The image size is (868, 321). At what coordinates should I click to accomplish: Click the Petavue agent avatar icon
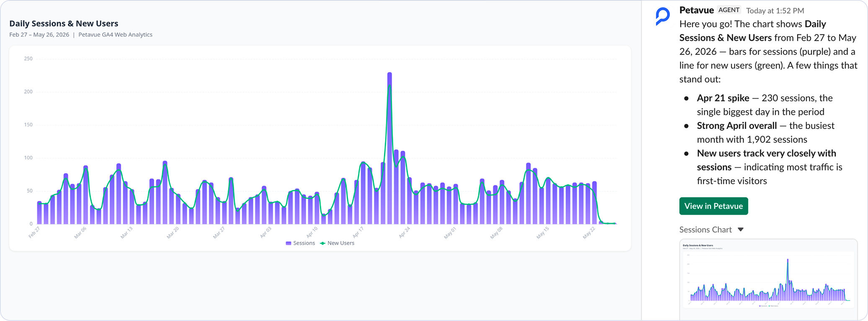663,17
